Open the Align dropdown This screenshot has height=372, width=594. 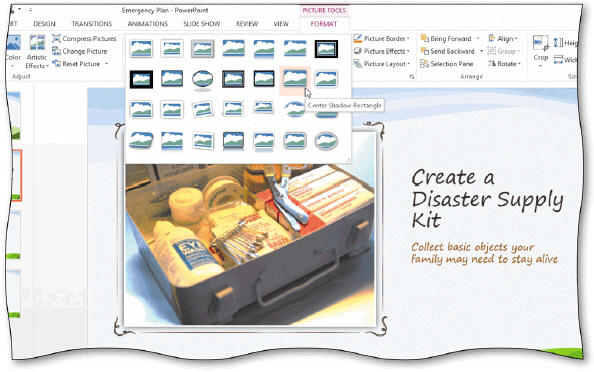[x=503, y=38]
